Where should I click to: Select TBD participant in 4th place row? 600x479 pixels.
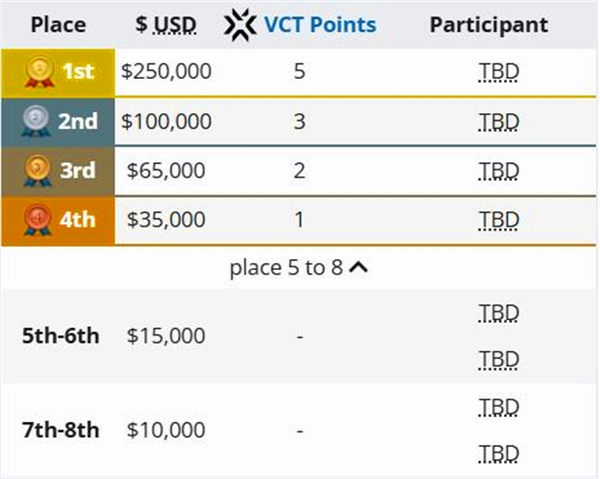tap(498, 219)
